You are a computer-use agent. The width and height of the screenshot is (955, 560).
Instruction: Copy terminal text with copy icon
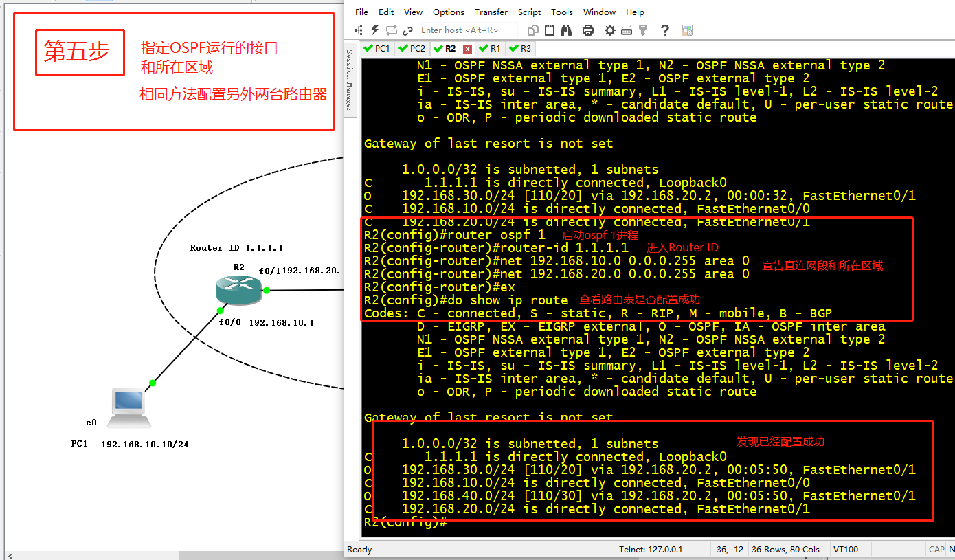point(532,30)
